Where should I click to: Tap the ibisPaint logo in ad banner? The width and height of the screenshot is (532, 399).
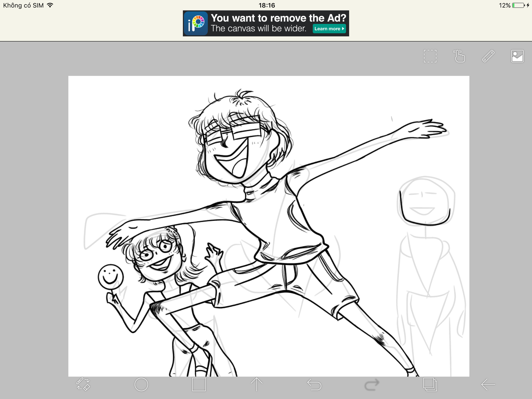point(196,24)
